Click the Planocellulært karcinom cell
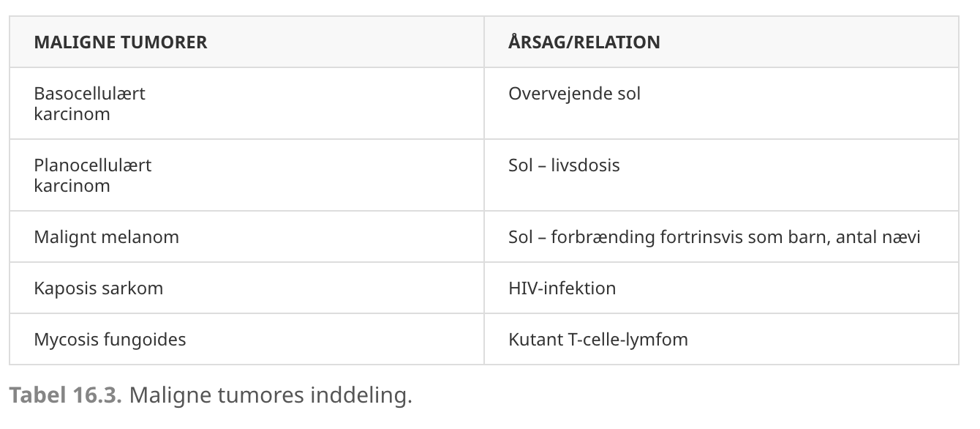980x429 pixels. click(x=246, y=175)
